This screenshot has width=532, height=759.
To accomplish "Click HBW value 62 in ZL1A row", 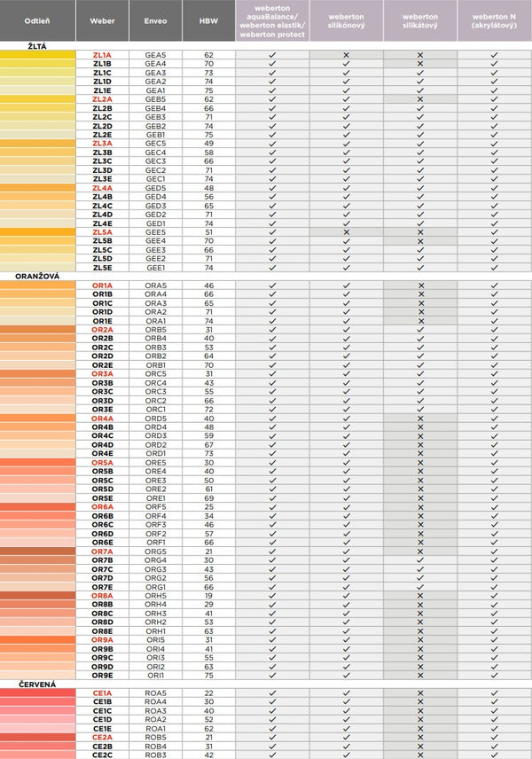I will (208, 55).
